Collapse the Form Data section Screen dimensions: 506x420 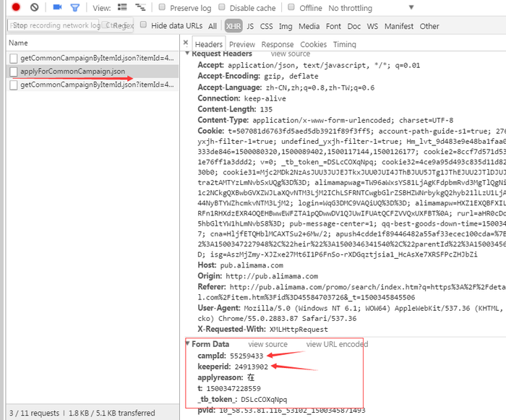tap(187, 343)
